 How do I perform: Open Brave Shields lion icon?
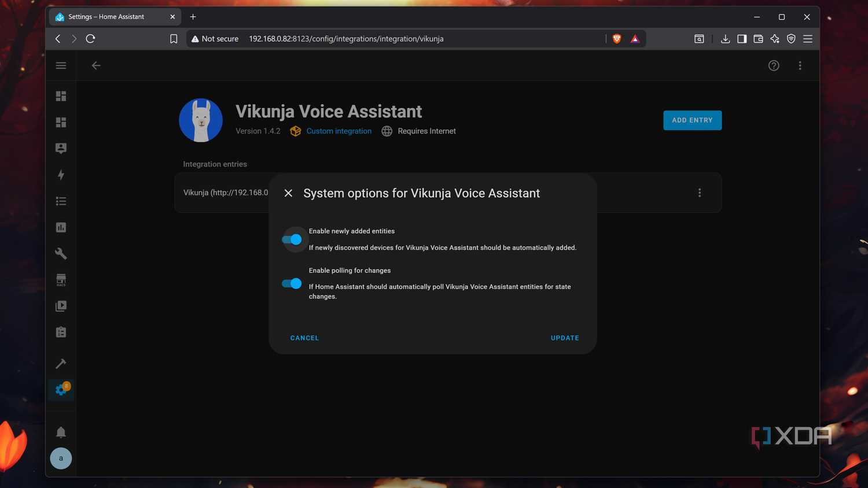click(617, 39)
